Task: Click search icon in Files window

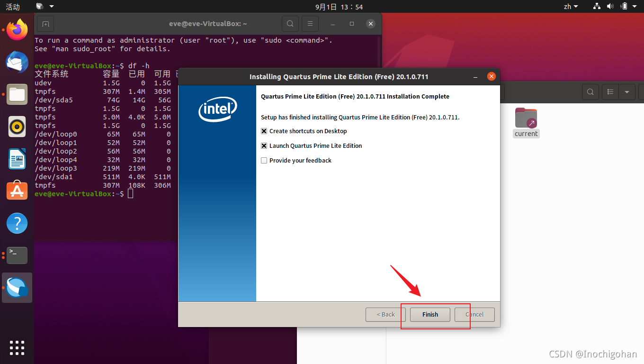Action: 590,92
